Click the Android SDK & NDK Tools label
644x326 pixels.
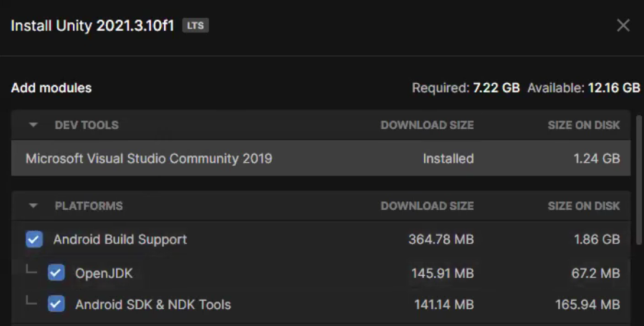point(153,304)
